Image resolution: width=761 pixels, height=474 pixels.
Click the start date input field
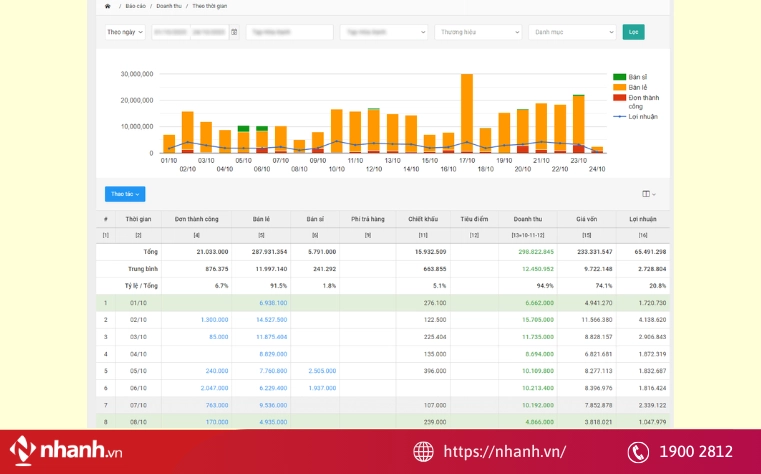click(x=171, y=32)
